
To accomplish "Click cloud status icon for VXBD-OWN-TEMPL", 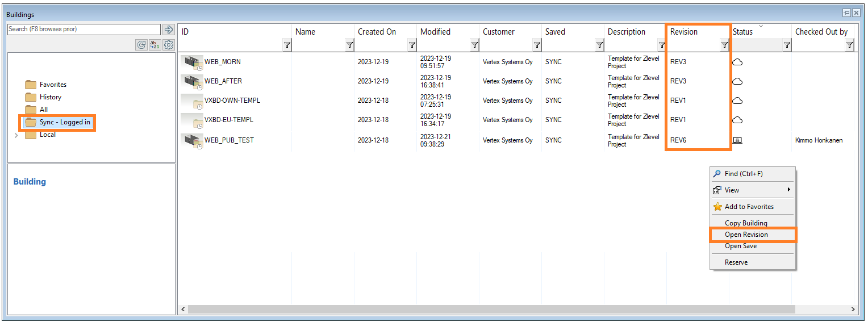I will (x=737, y=101).
